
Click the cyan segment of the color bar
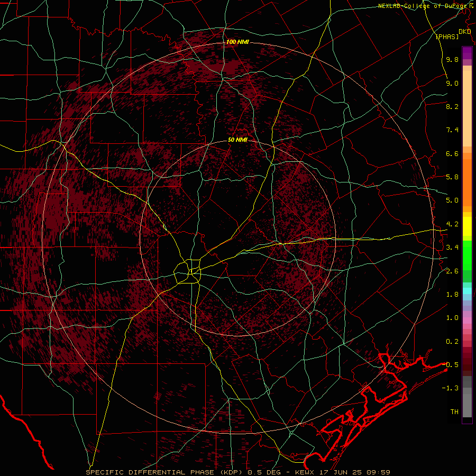pyautogui.click(x=467, y=291)
